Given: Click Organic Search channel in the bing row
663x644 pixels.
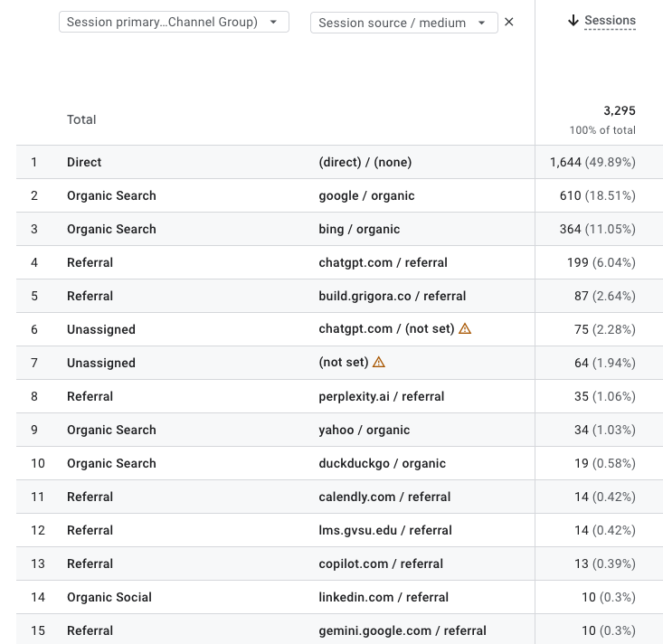Looking at the screenshot, I should (x=111, y=229).
